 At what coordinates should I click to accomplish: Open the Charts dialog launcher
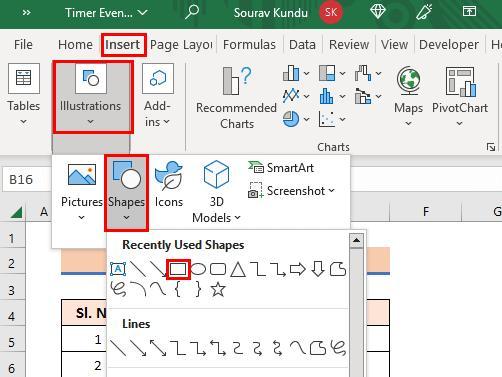point(491,147)
